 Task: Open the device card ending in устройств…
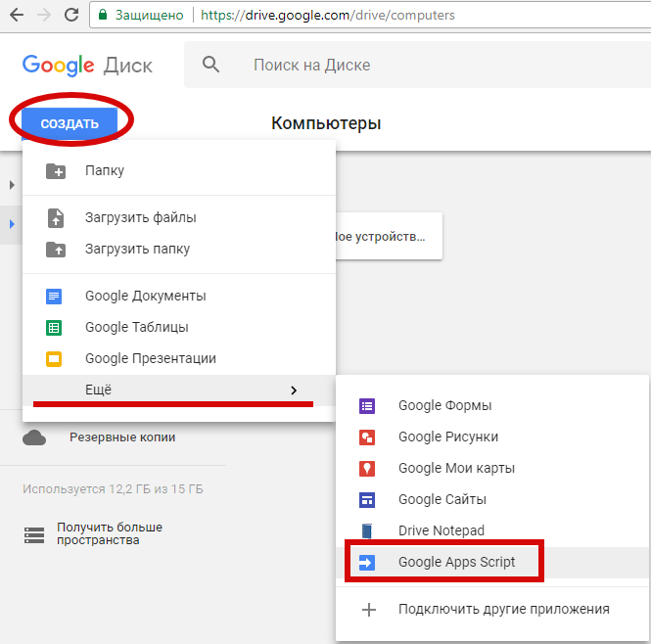point(389,236)
